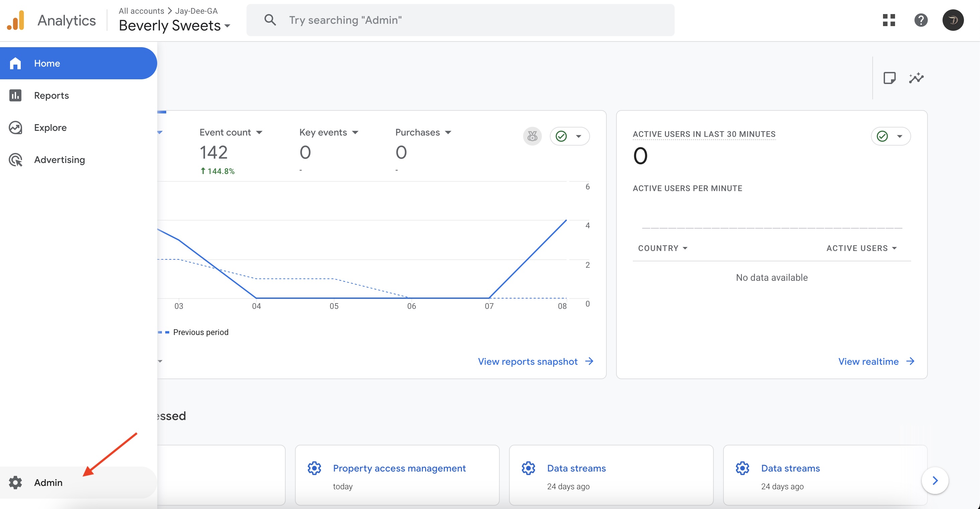Screen dimensions: 980x509
Task: Open the user account avatar
Action: coord(953,20)
